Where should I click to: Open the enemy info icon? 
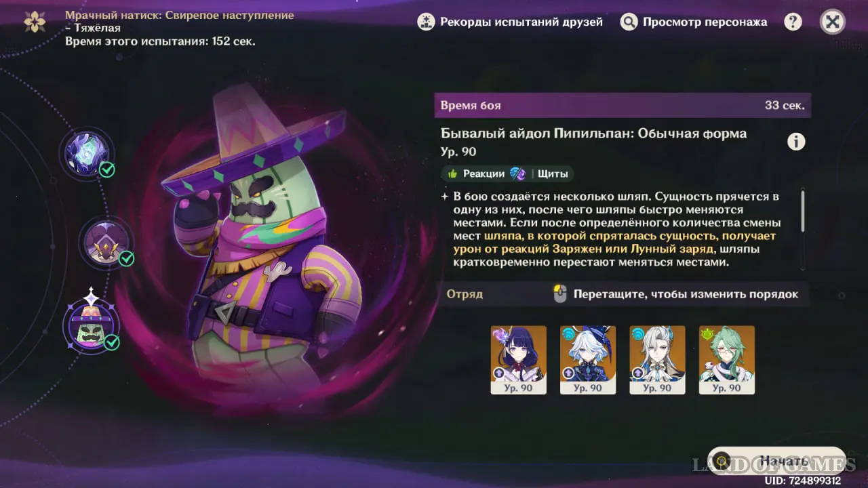(796, 142)
